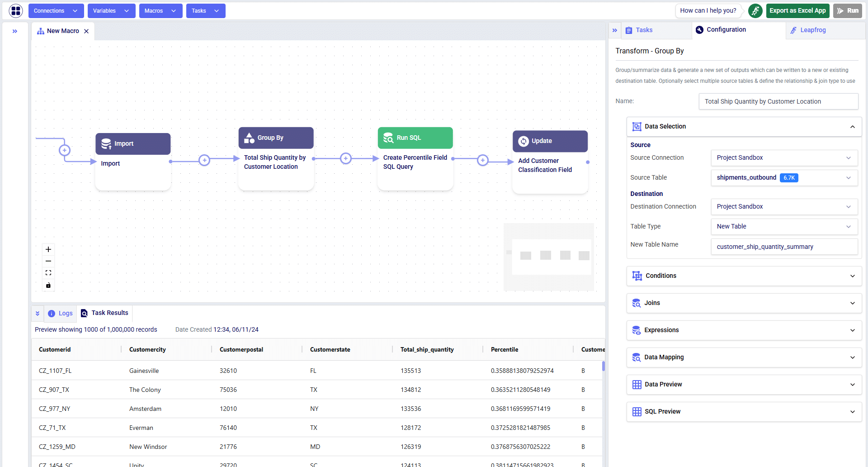Image resolution: width=868 pixels, height=467 pixels.
Task: Click plus connector between Run SQL and Update
Action: (483, 160)
